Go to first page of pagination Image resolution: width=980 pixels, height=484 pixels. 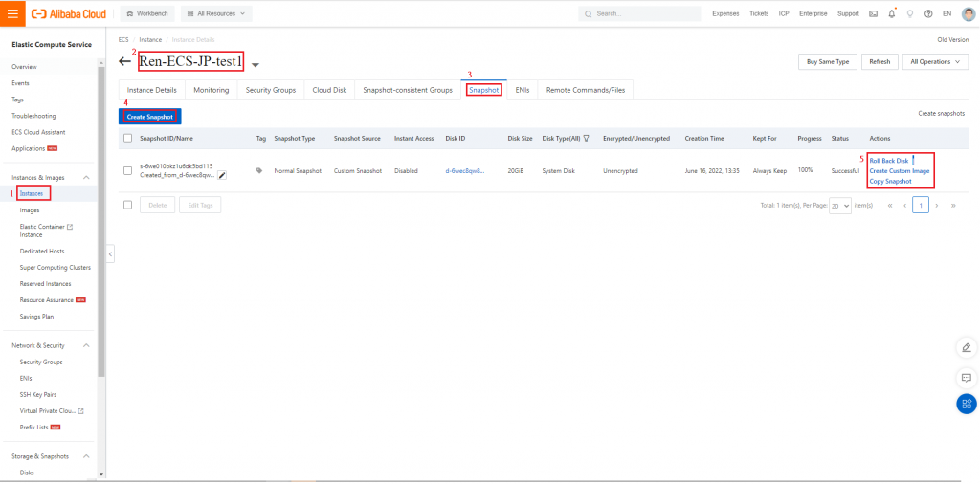[x=889, y=205]
